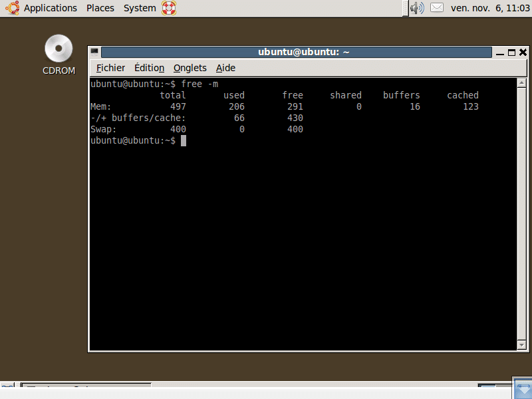Click the buffers value 16
The height and width of the screenshot is (399, 532).
(x=415, y=106)
